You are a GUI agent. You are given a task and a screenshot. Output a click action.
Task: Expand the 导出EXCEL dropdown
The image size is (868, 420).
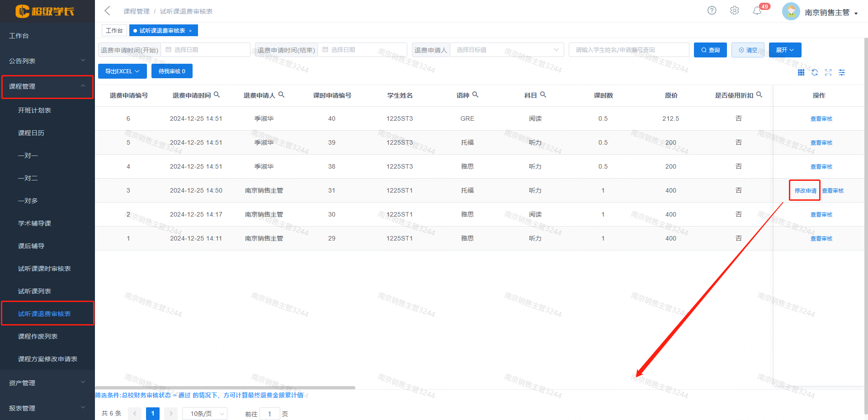pos(122,71)
